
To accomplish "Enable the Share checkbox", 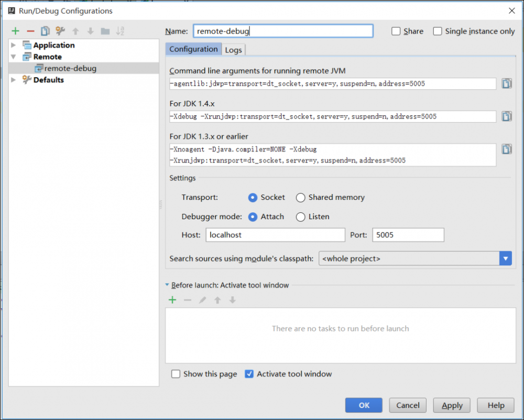I will (x=396, y=31).
